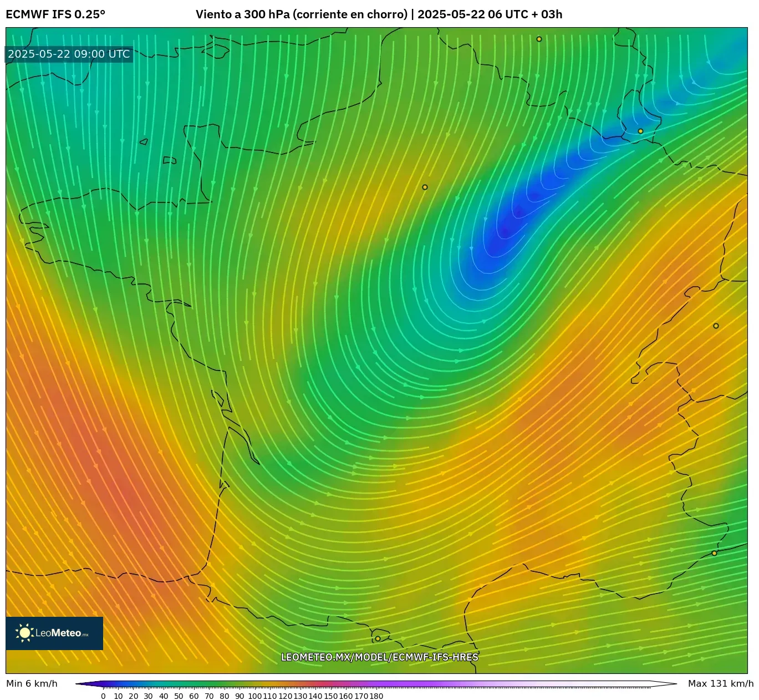Click the 50 value on the color legend
Image resolution: width=759 pixels, height=700 pixels.
tap(179, 696)
